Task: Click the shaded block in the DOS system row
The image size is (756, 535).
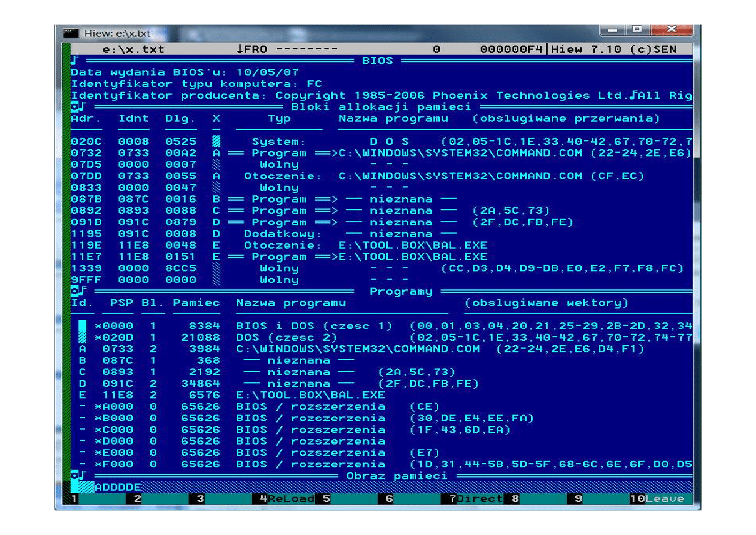Action: (x=216, y=142)
